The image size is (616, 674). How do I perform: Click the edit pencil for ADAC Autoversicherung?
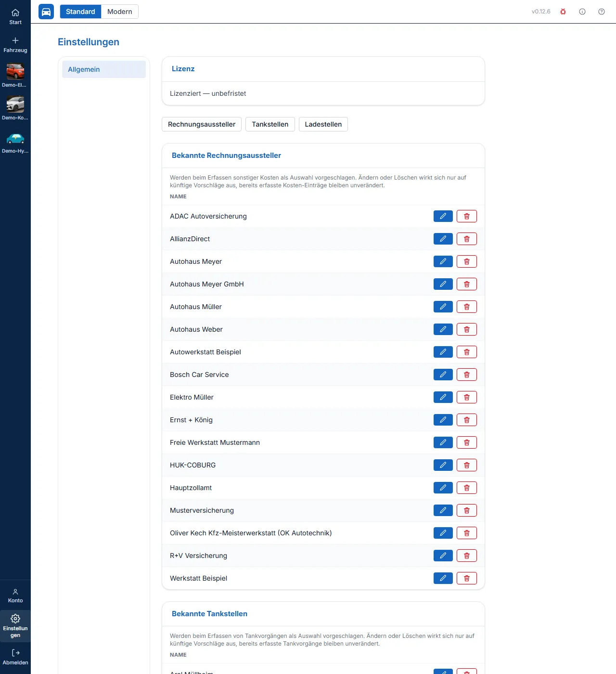click(443, 216)
